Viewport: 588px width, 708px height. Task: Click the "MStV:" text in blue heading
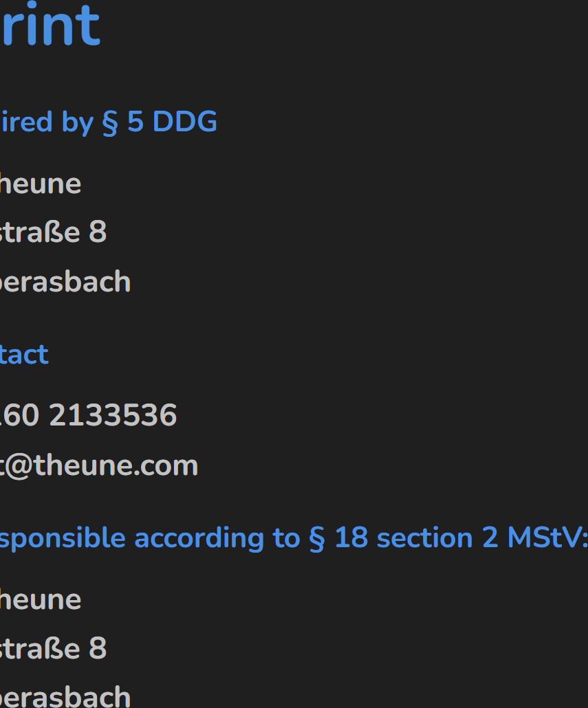(547, 538)
